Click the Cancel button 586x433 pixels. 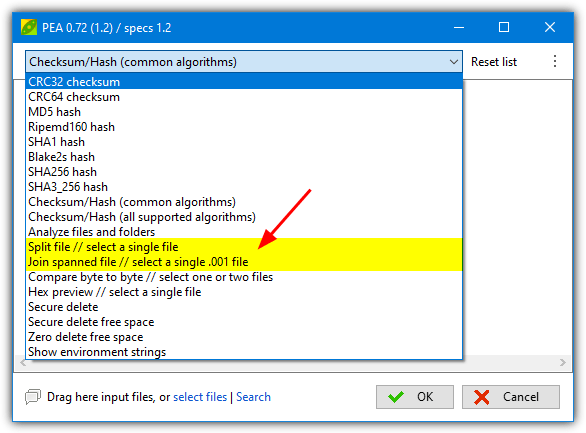(x=511, y=397)
